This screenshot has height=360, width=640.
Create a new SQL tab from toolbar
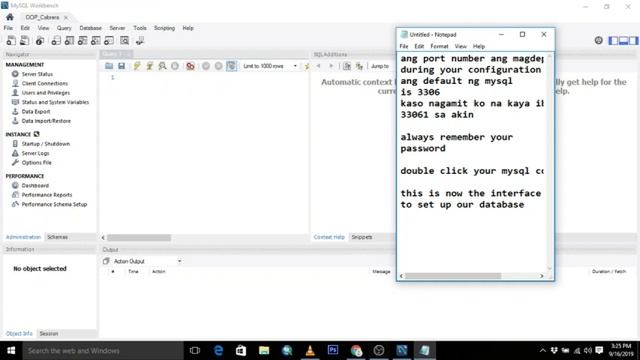tap(11, 40)
